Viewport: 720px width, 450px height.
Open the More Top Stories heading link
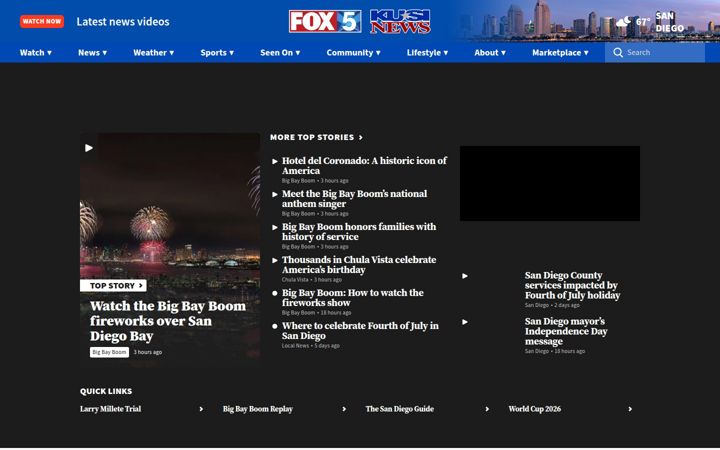click(312, 137)
